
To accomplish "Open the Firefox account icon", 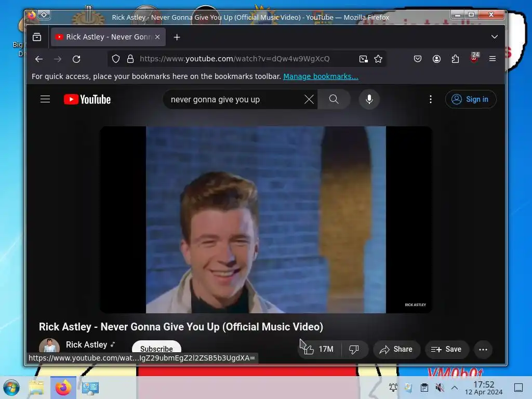I will (436, 59).
